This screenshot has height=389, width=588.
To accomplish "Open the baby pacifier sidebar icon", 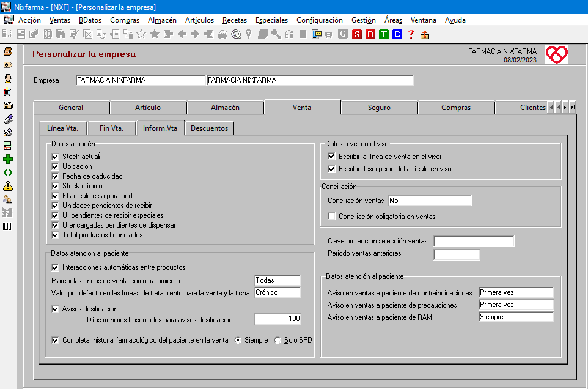I will (8, 132).
